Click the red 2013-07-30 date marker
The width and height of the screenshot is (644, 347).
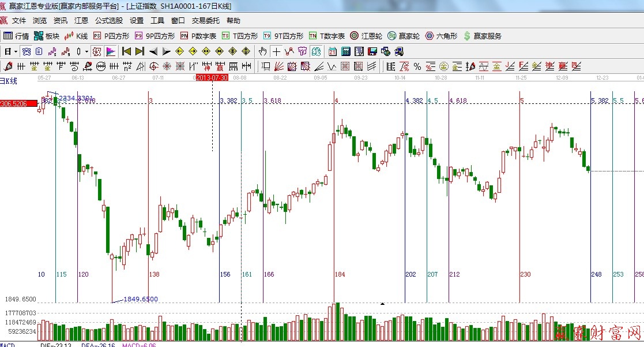click(x=212, y=77)
